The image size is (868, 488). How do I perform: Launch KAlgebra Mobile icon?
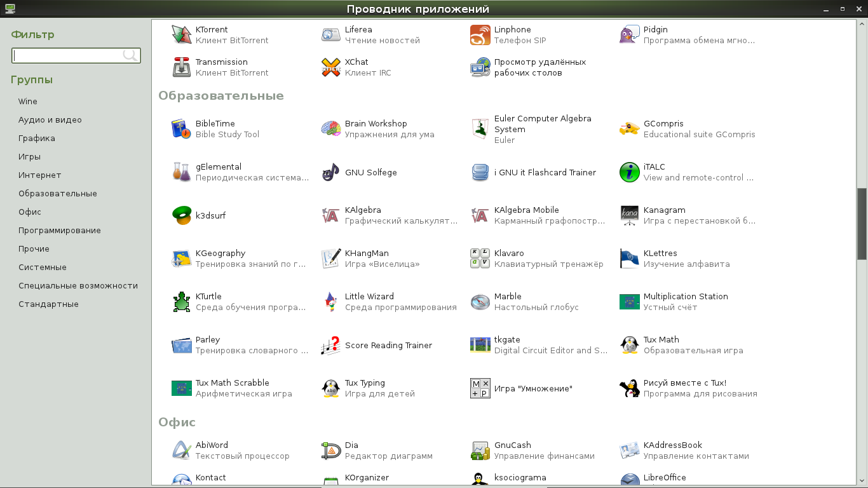click(480, 215)
